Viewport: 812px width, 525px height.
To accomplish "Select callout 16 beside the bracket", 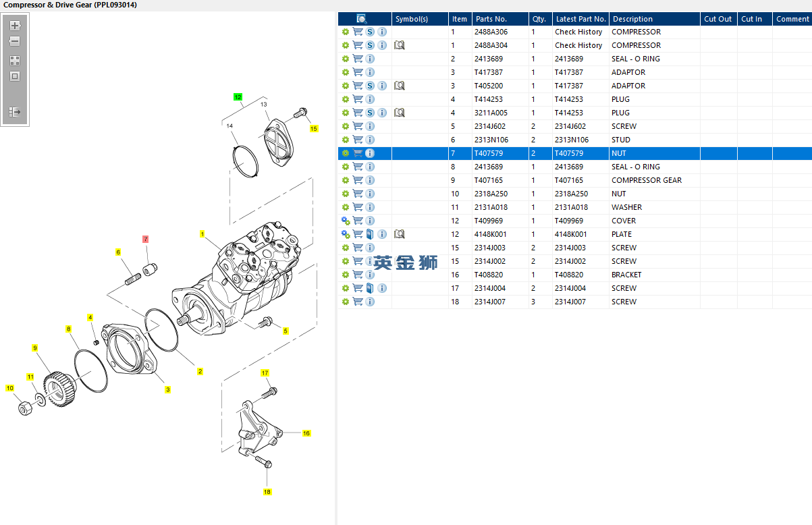I will point(306,433).
